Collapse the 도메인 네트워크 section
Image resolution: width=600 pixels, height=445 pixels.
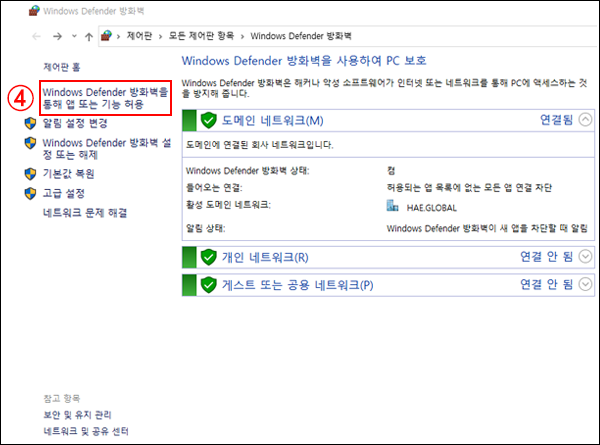[x=585, y=120]
